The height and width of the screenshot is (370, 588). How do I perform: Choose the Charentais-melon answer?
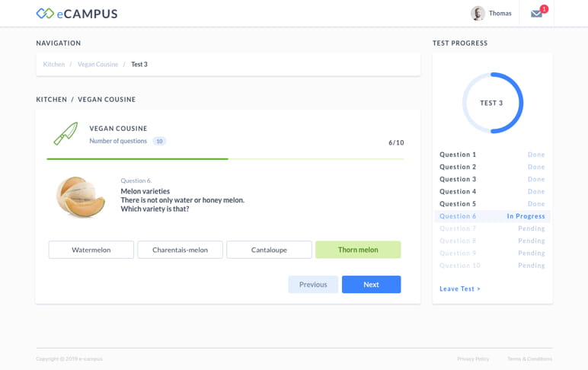tap(180, 250)
